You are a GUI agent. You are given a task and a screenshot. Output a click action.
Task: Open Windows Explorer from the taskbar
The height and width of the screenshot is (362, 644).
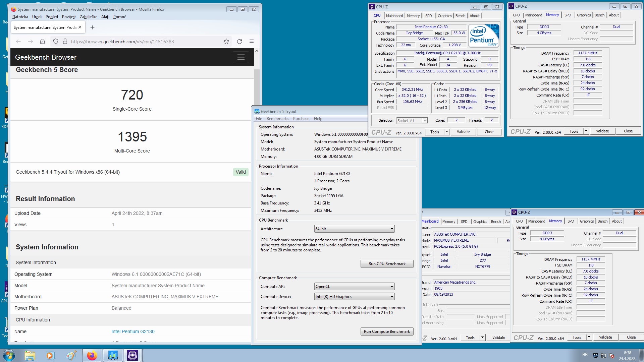(x=30, y=355)
